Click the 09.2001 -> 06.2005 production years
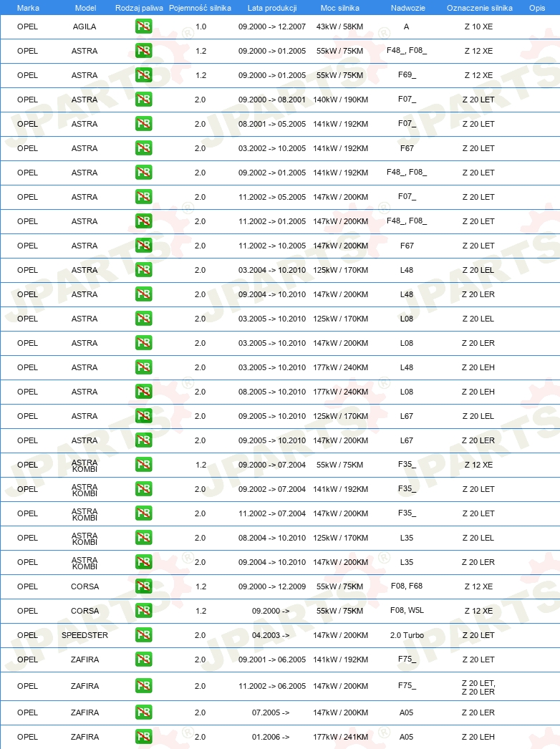The image size is (560, 749). coord(272,659)
